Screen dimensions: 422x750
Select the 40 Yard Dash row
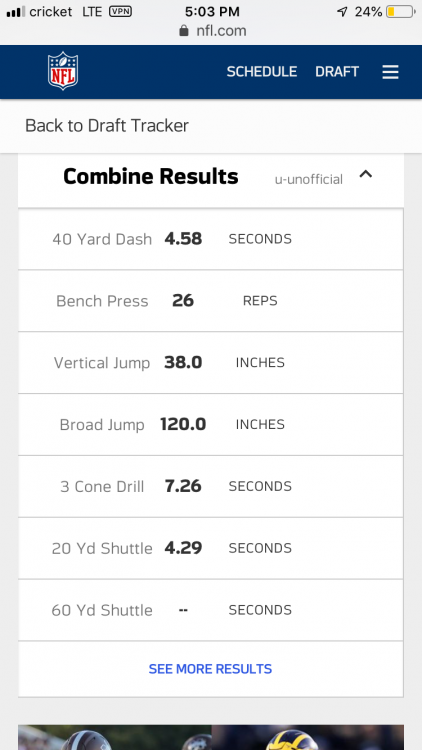tap(211, 239)
